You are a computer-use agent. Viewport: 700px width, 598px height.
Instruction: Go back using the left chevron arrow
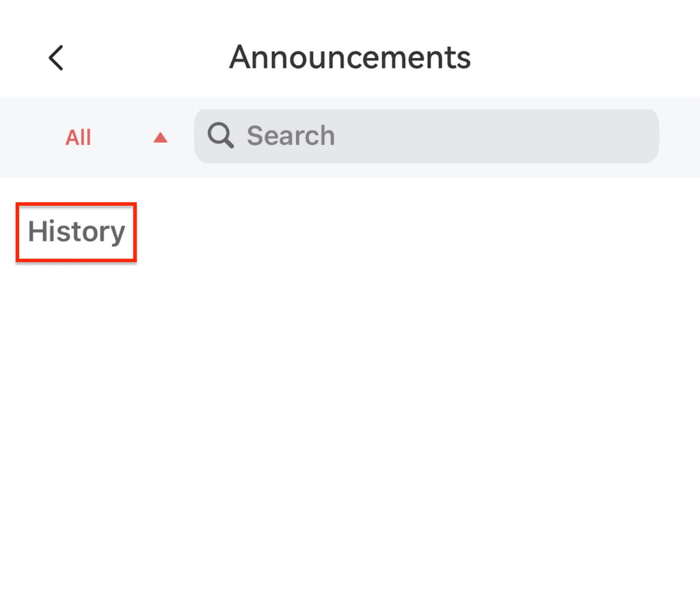coord(56,58)
